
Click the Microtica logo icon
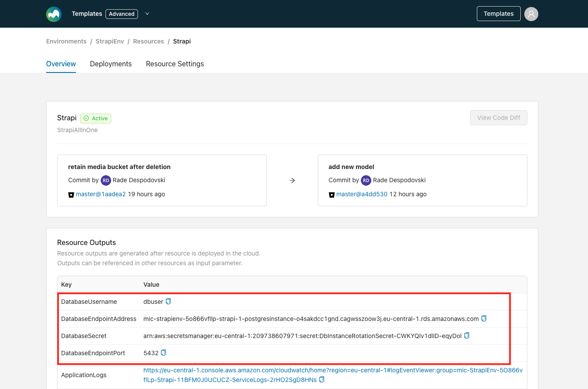pyautogui.click(x=54, y=14)
